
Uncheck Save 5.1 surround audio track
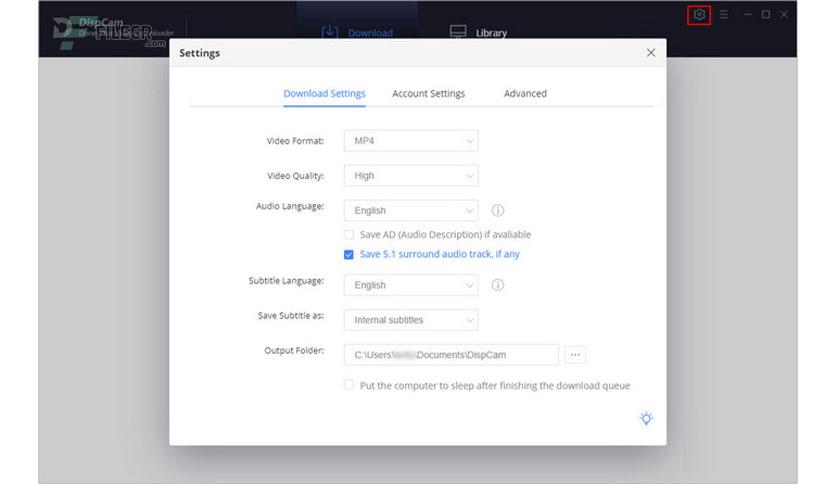pyautogui.click(x=349, y=254)
